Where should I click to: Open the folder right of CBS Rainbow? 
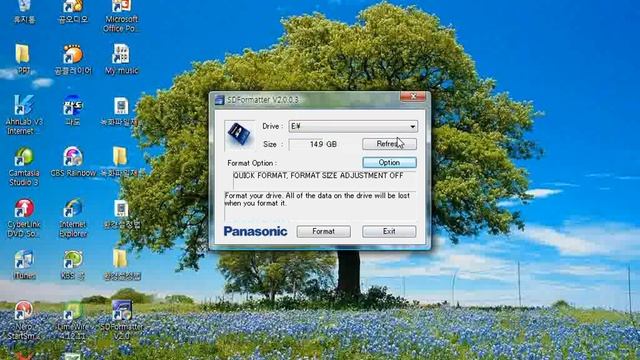coord(121,162)
